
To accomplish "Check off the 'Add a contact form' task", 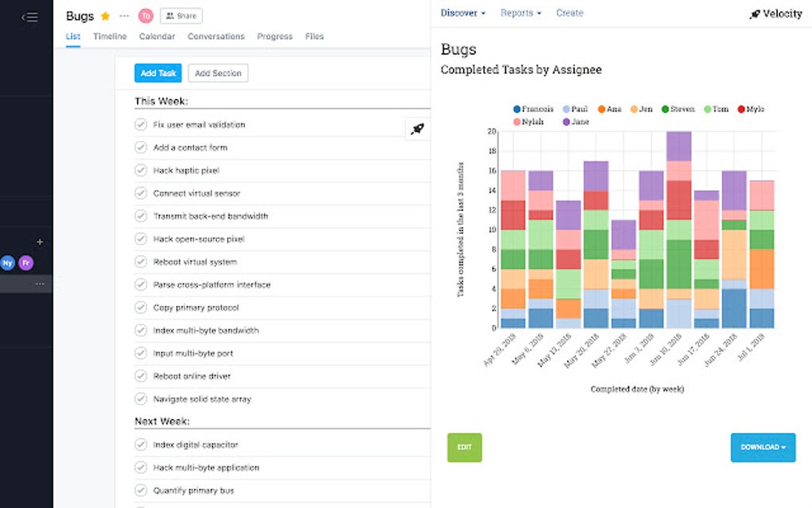I will pos(141,147).
